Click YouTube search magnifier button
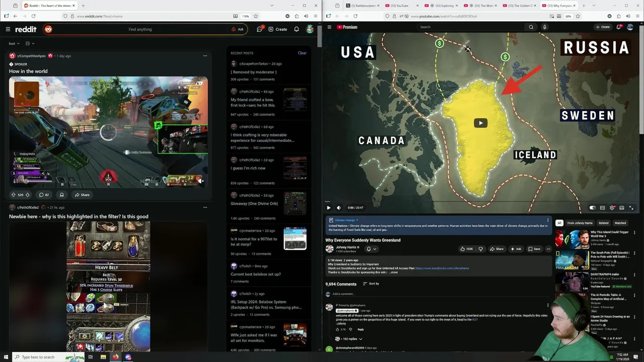 pyautogui.click(x=531, y=27)
